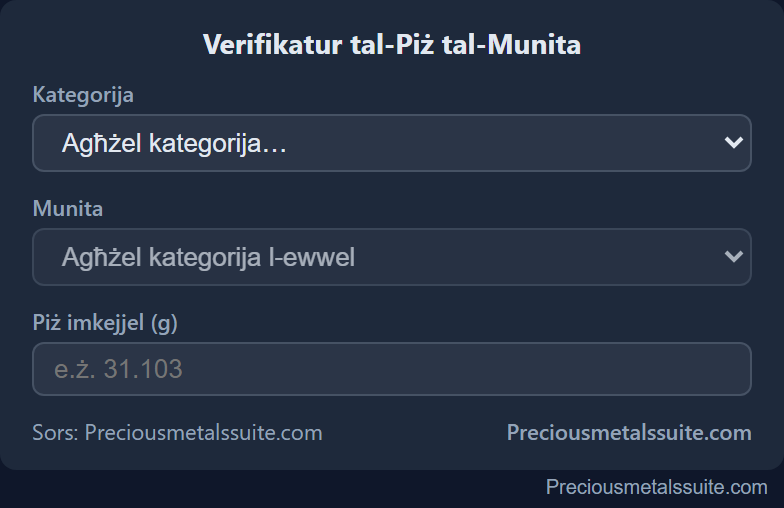Click the word Sors in the card footer
784x508 pixels.
coord(55,432)
